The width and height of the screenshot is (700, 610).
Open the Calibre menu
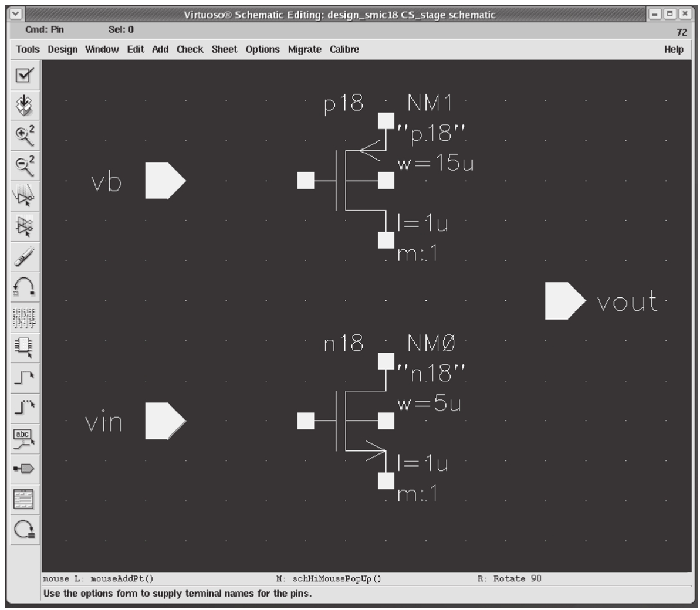coord(344,49)
